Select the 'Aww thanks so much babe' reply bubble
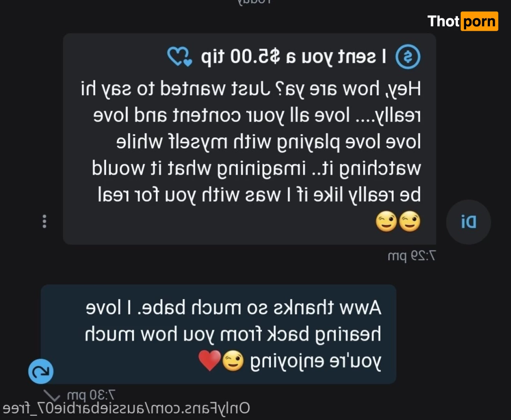 [218, 334]
